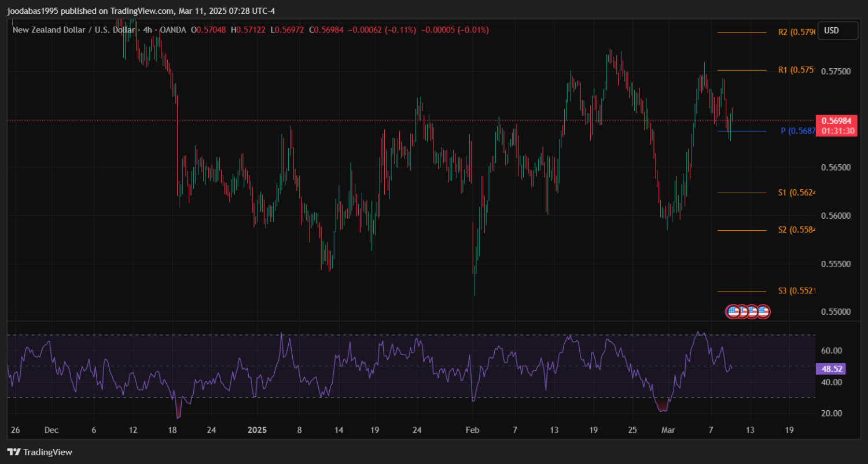Click the Feb label on the date axis
Screen dimensions: 868x464
(x=473, y=430)
